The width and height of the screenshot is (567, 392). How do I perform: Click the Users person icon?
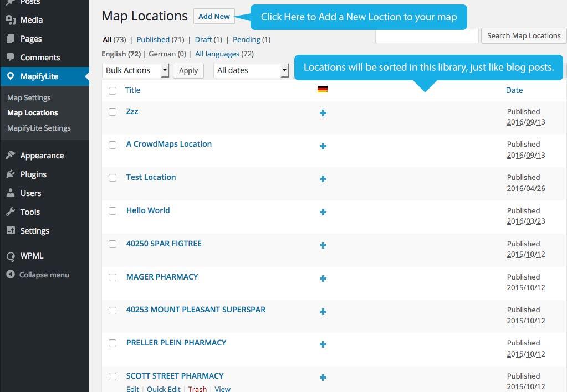[x=10, y=193]
